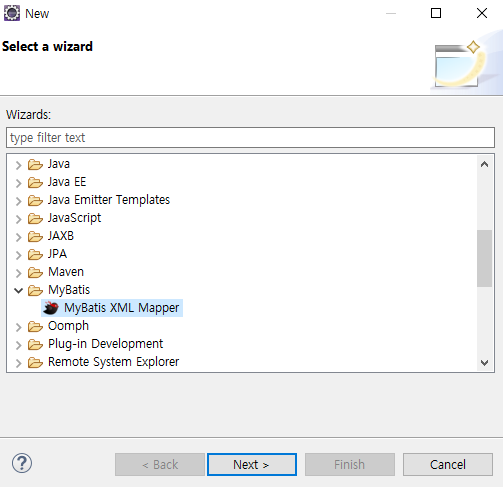Click the wizard list scrollbar thumb

tap(485, 258)
